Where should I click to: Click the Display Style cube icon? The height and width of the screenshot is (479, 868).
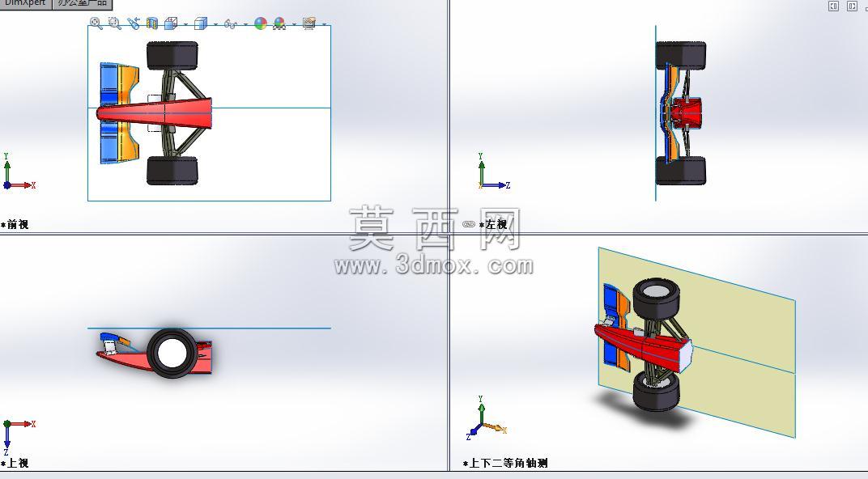pos(200,23)
